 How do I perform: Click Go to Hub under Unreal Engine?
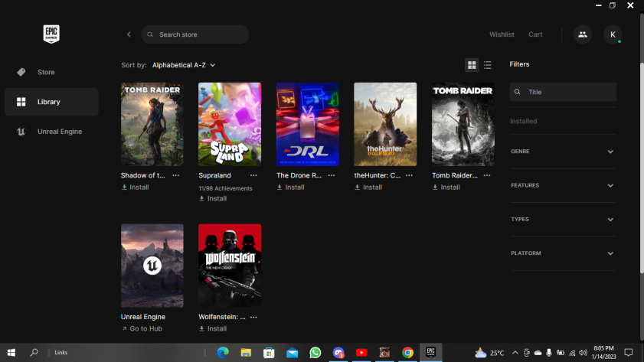142,329
